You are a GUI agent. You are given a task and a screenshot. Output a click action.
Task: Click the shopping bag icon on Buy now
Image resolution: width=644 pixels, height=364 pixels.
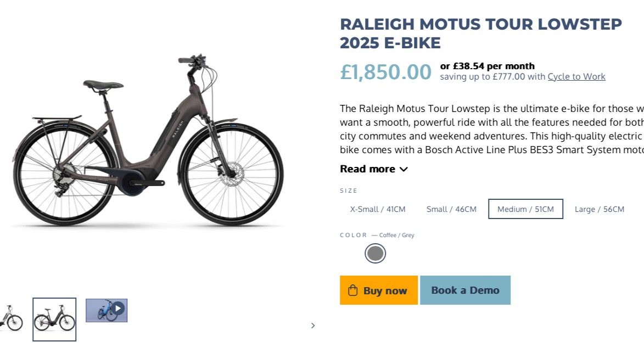353,290
